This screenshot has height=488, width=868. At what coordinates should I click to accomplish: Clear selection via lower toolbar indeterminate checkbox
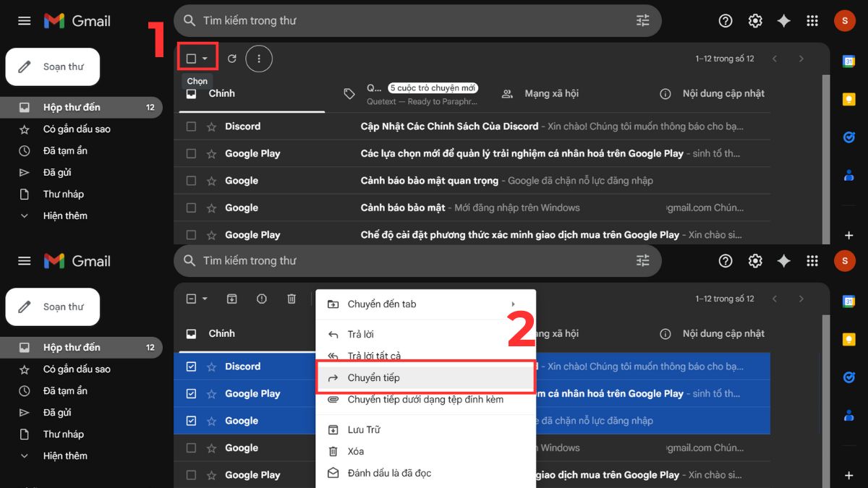tap(191, 299)
